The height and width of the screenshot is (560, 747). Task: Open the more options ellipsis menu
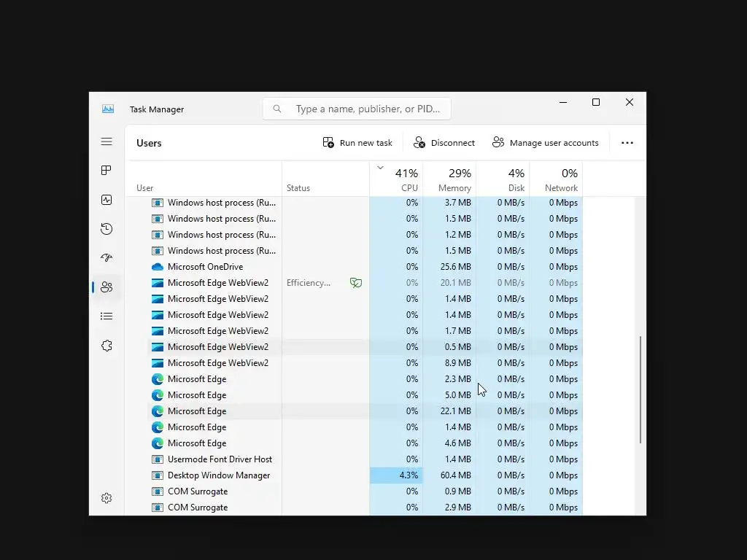pos(627,143)
